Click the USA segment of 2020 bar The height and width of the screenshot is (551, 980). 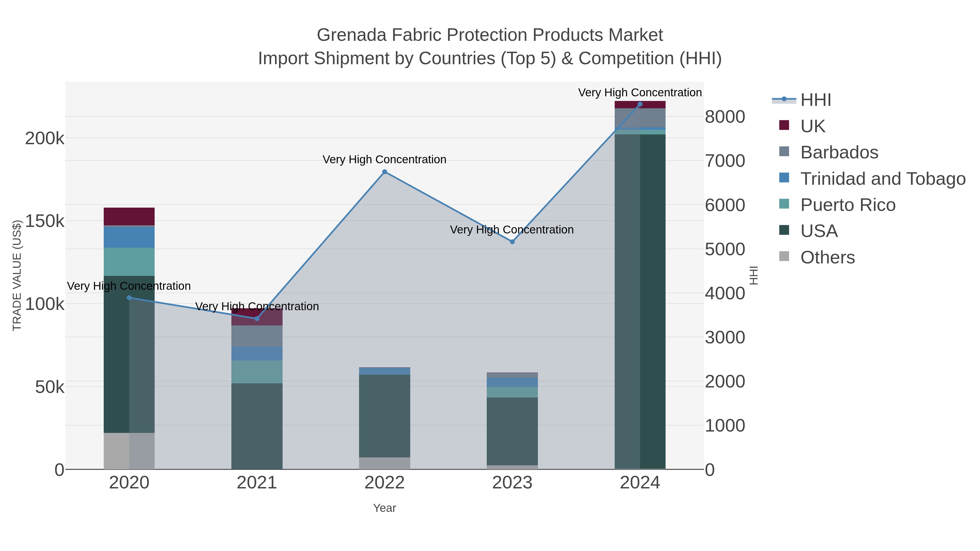[129, 354]
